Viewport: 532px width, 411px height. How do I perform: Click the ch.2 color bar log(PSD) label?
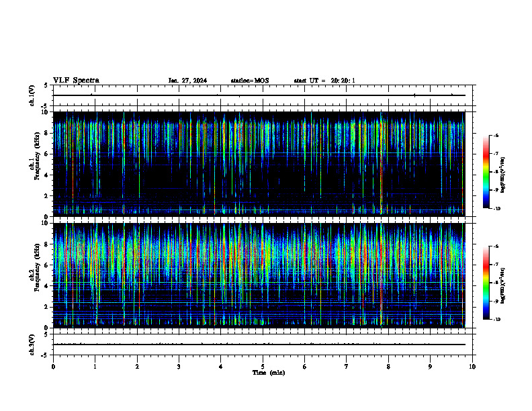[502, 285]
